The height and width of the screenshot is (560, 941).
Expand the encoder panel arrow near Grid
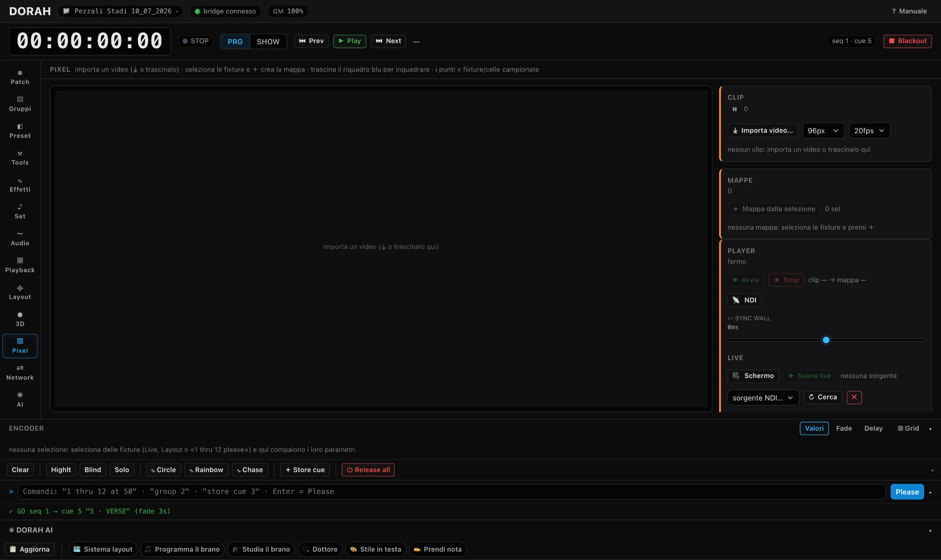coord(930,429)
